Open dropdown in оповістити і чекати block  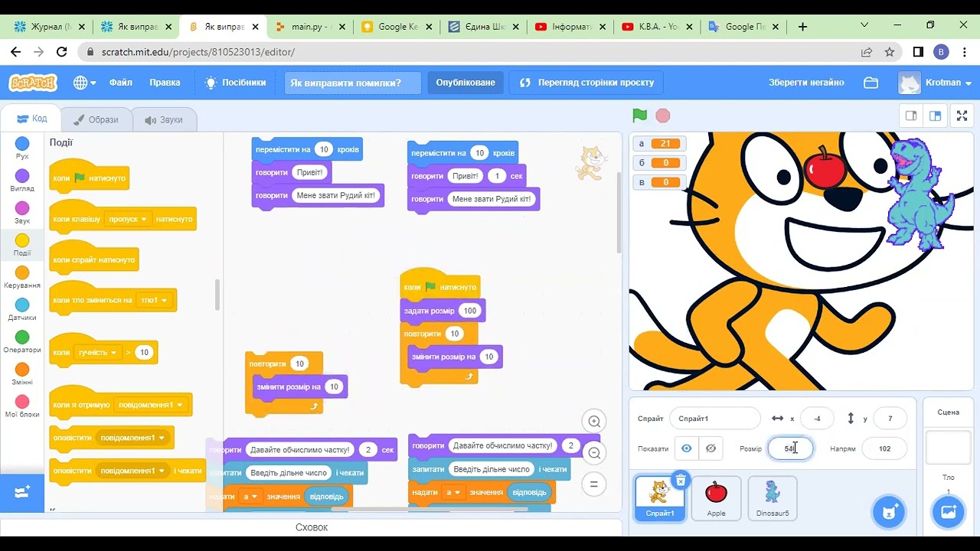[133, 471]
